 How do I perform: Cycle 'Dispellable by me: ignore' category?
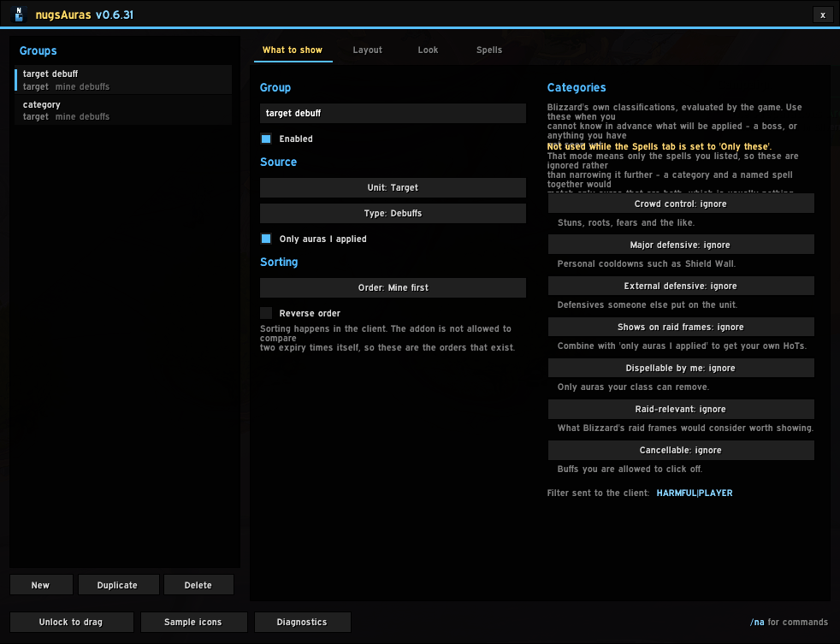point(681,368)
